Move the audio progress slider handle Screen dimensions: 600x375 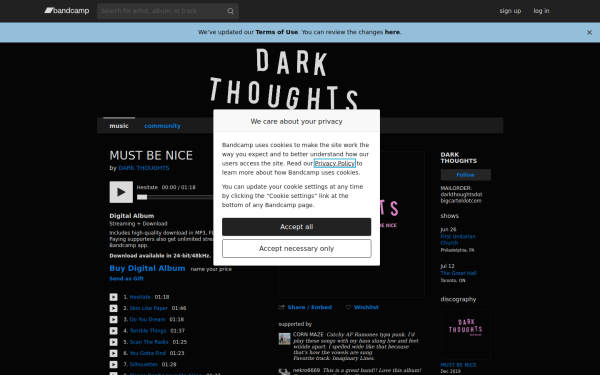click(142, 197)
